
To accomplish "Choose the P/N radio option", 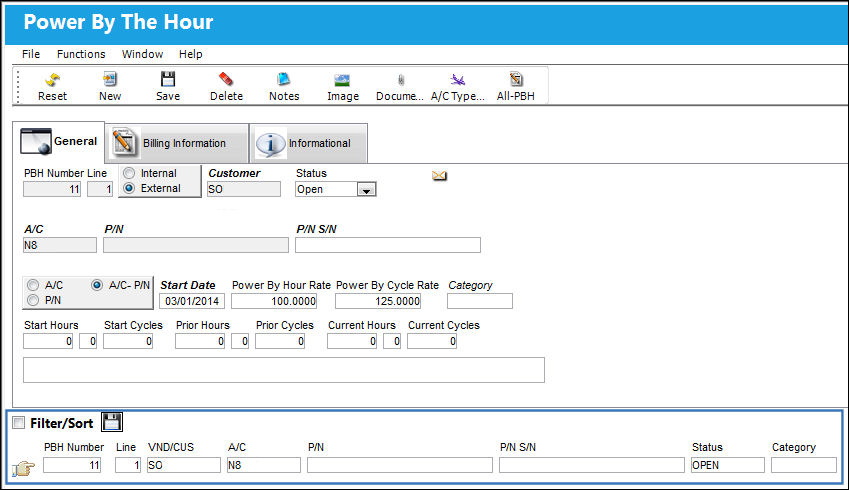I will tap(33, 300).
